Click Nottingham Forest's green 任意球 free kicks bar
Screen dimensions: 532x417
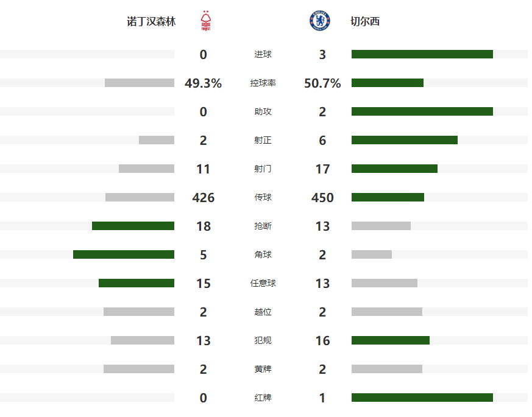[137, 283]
